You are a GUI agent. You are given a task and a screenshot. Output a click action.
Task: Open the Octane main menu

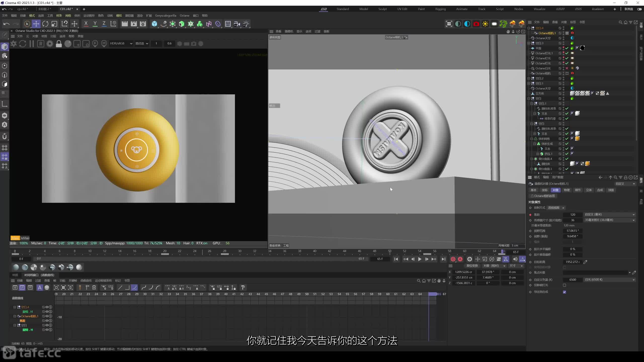pos(184,16)
